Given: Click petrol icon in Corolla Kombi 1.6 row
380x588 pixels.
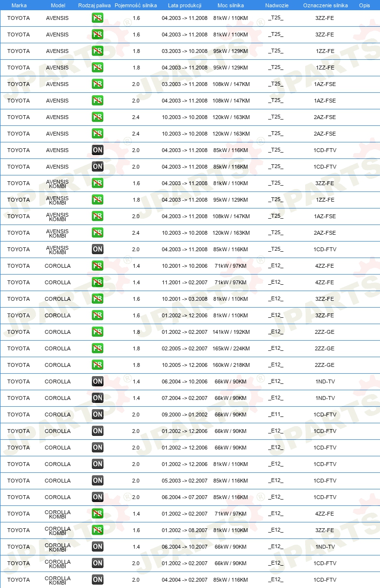Looking at the screenshot, I should pos(97,530).
